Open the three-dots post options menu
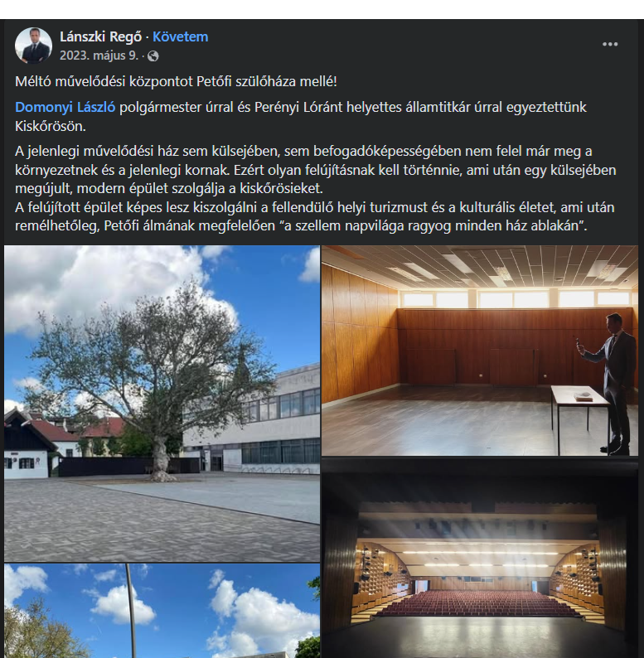644x658 pixels. tap(609, 44)
